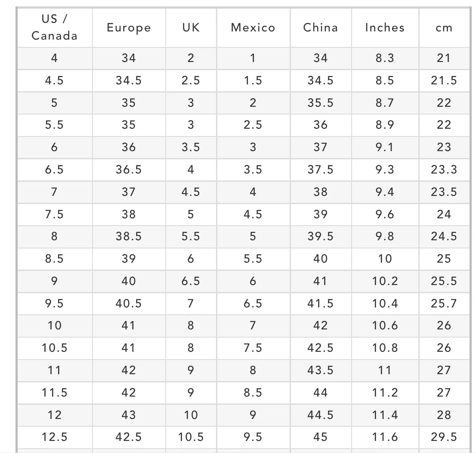Click the 25.7 cm cell
The image size is (476, 453).
point(444,304)
